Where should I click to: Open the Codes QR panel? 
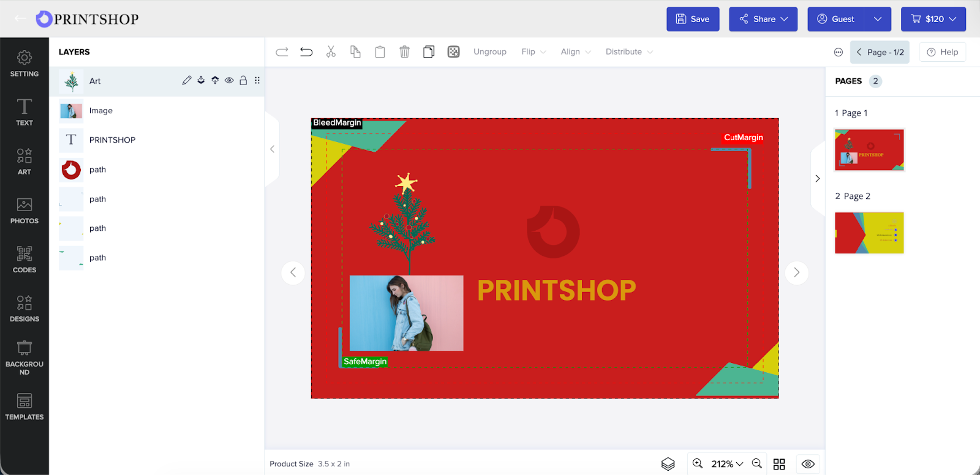(24, 259)
